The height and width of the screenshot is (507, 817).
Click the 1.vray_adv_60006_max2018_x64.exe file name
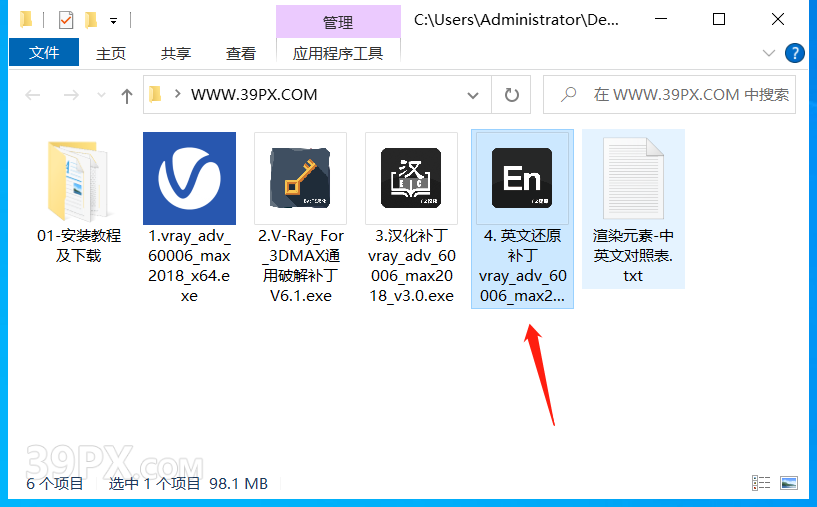(x=189, y=266)
